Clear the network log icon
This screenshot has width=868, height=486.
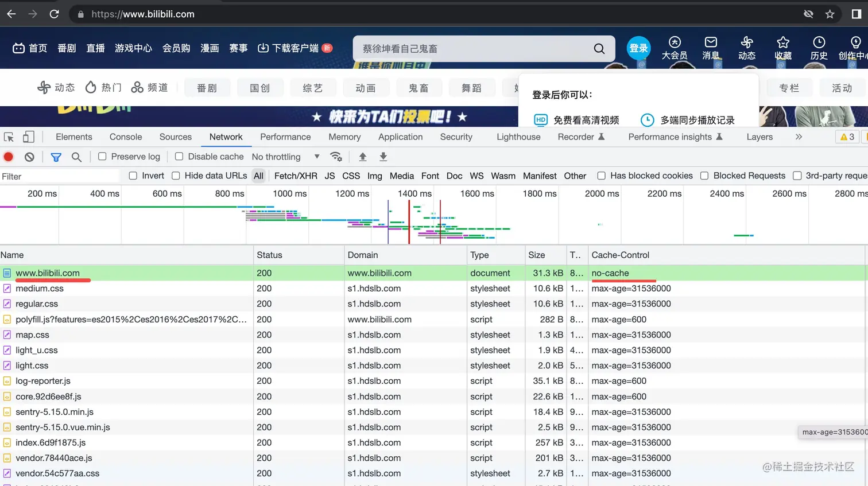pyautogui.click(x=29, y=157)
